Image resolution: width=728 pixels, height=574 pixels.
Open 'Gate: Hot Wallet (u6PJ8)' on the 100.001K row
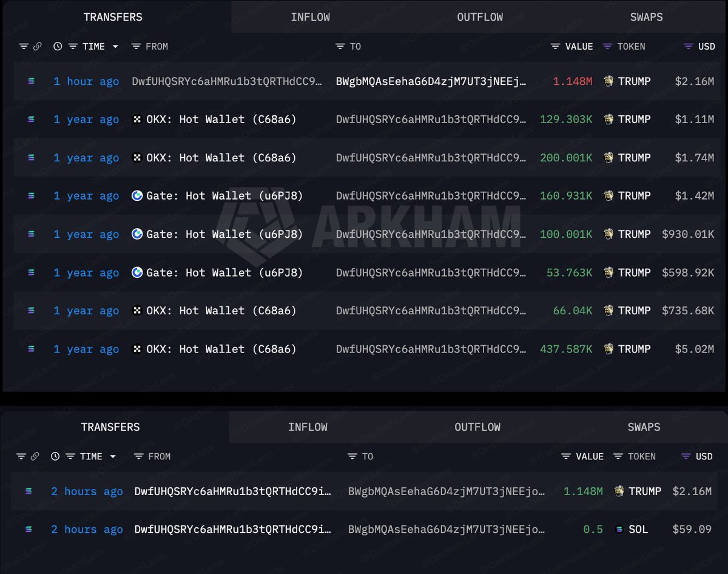coord(224,234)
